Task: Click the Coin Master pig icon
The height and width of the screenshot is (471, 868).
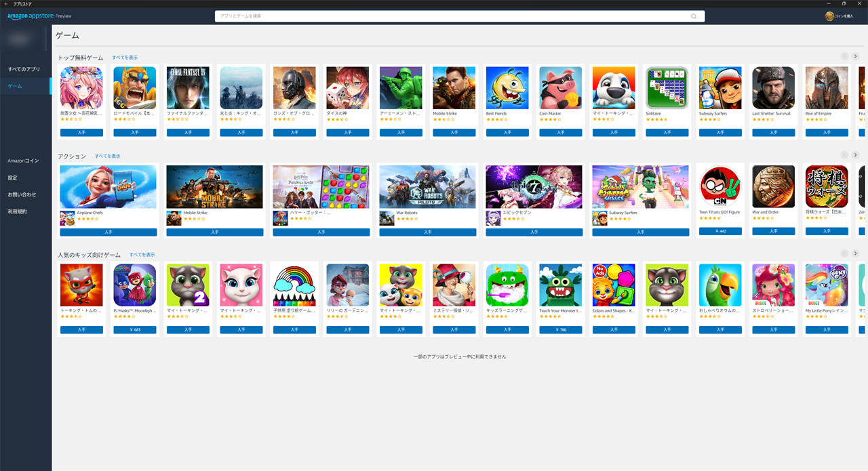Action: coord(561,88)
